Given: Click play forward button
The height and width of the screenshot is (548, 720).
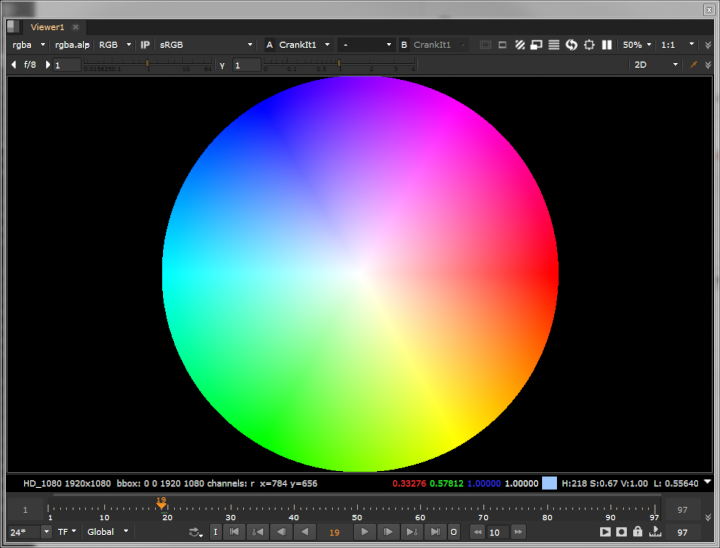Looking at the screenshot, I should [365, 532].
